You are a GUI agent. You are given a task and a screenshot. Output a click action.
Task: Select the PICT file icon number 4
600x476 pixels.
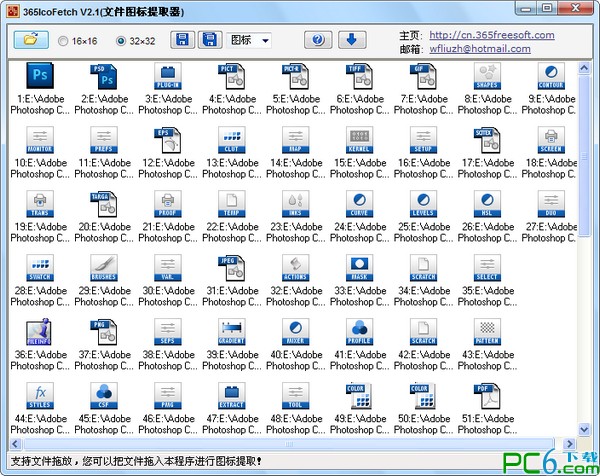pos(232,76)
